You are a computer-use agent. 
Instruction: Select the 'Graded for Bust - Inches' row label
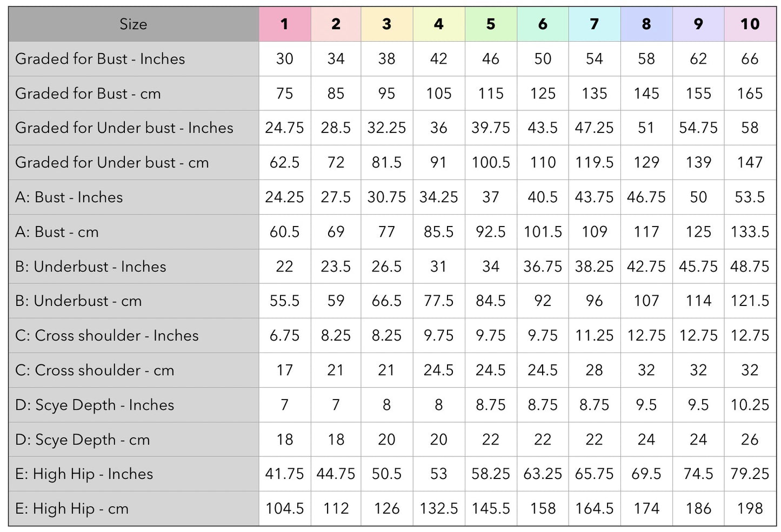100,59
